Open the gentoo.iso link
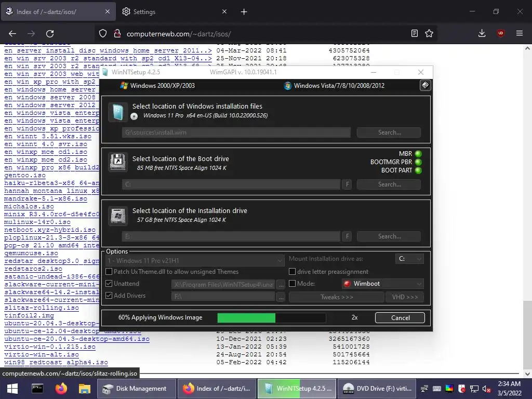 tap(25, 175)
